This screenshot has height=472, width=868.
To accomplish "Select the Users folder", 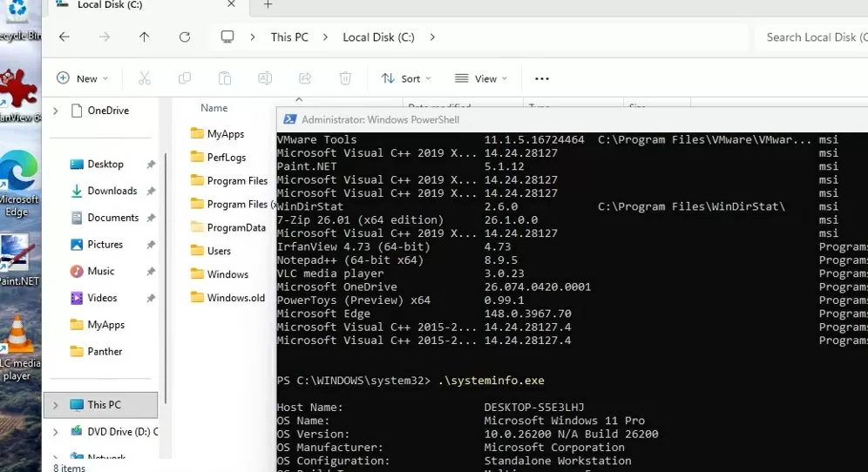I will [210, 251].
